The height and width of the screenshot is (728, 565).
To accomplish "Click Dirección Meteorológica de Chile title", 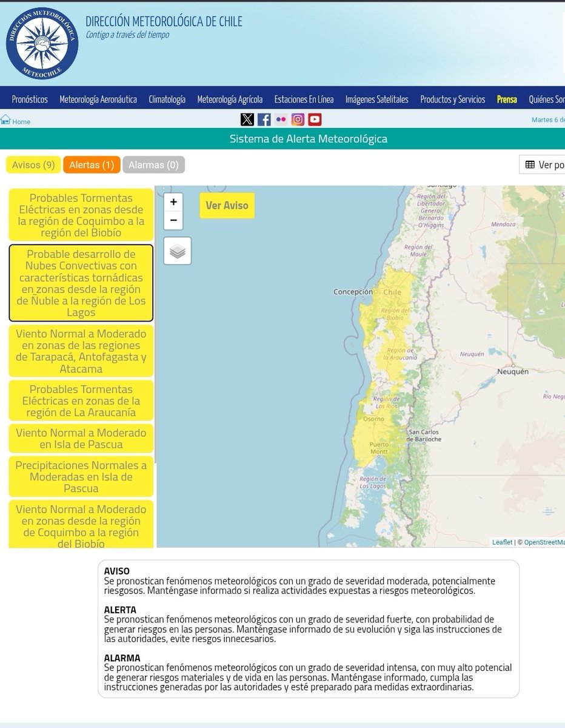I will tap(164, 22).
